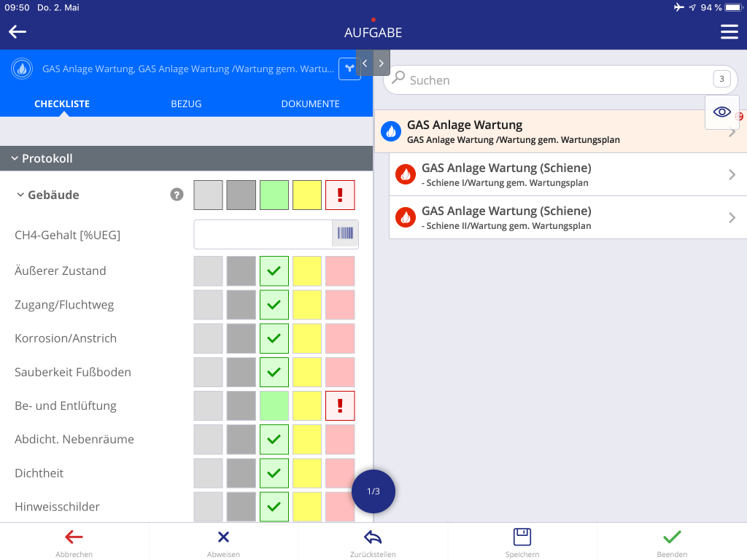
Task: Collapse the Gebäude group
Action: pyautogui.click(x=20, y=195)
